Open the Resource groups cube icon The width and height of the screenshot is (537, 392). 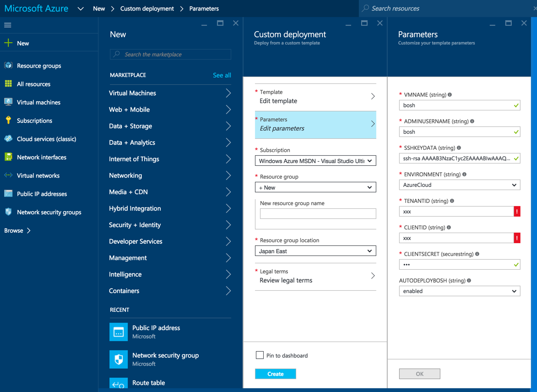pos(8,65)
